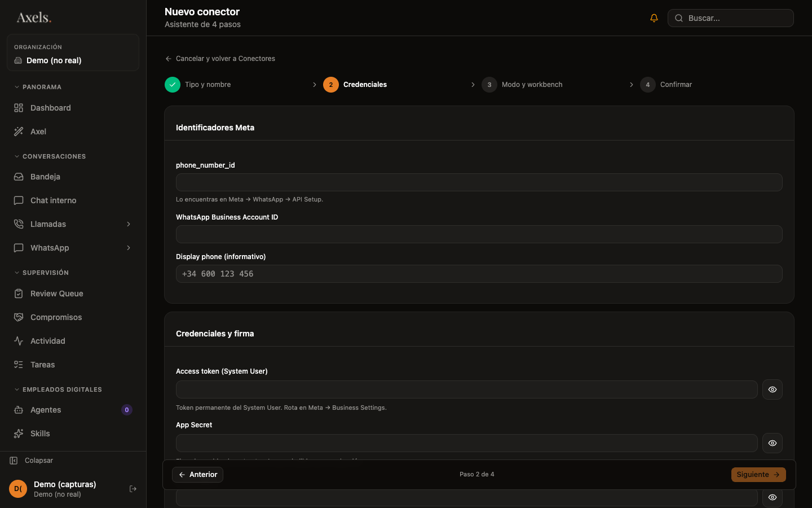
Task: Focus the Access token input field
Action: tap(467, 389)
